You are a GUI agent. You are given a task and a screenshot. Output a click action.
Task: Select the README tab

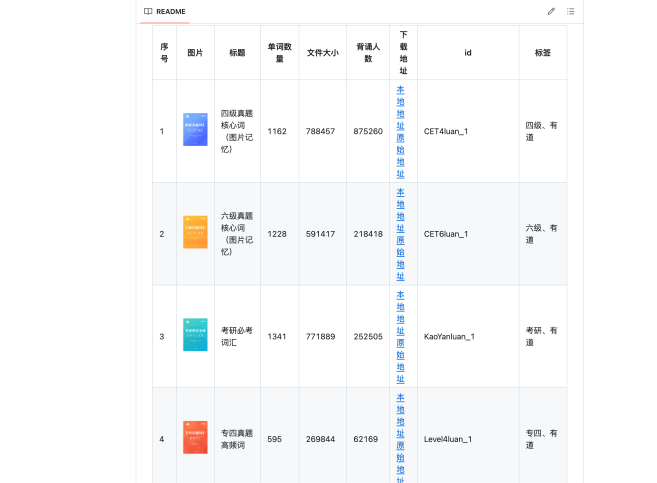[x=164, y=11]
